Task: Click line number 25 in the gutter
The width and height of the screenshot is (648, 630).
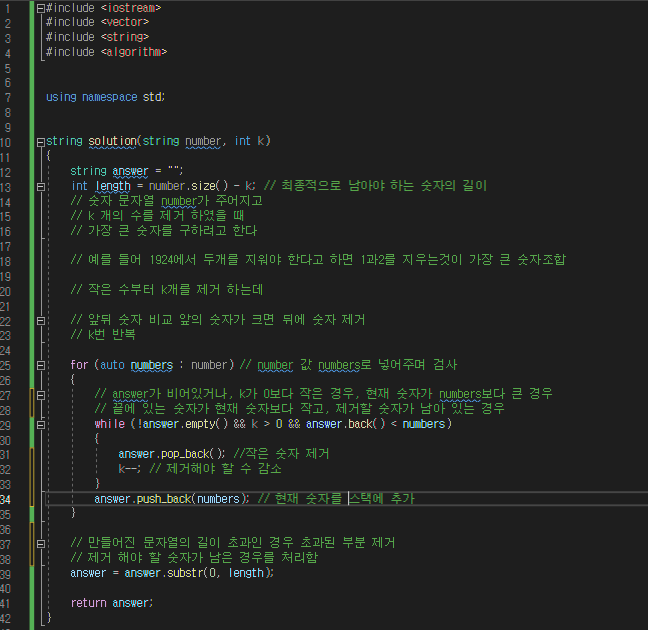Action: pyautogui.click(x=5, y=365)
